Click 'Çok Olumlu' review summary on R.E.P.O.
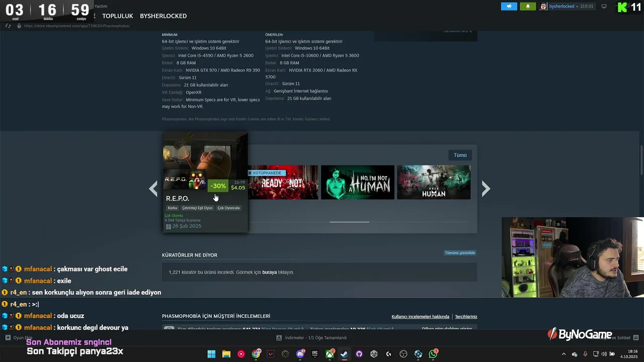 (x=174, y=216)
